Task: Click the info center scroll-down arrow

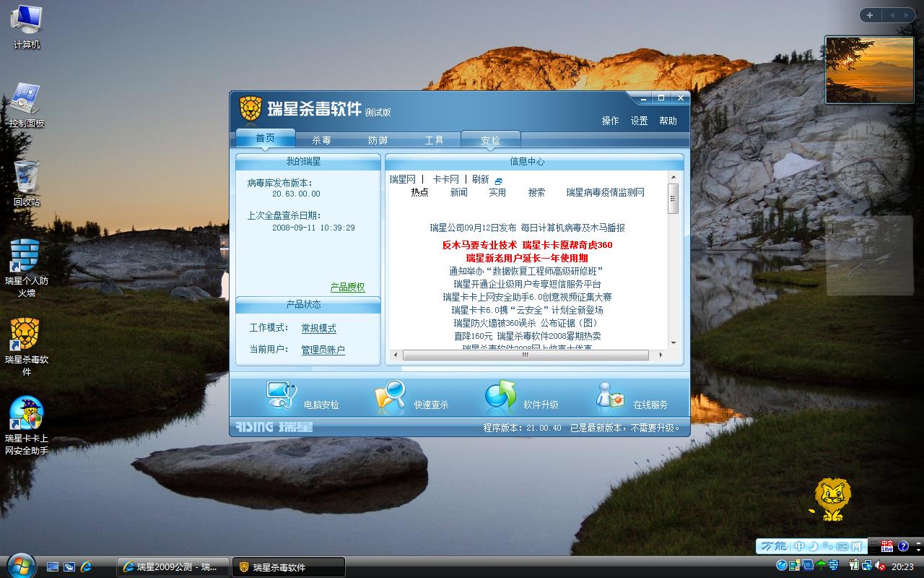Action: click(674, 342)
